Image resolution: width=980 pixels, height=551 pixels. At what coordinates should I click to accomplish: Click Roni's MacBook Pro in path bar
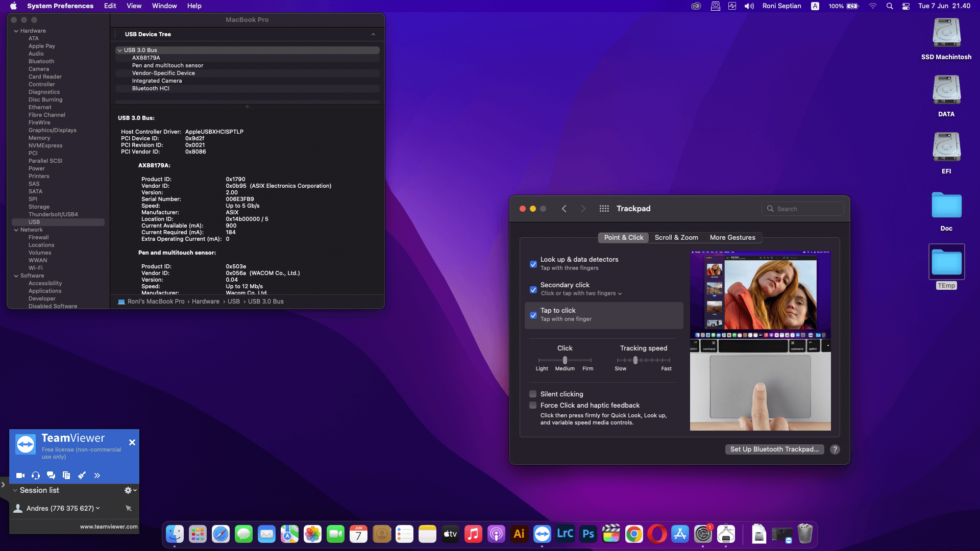[156, 302]
